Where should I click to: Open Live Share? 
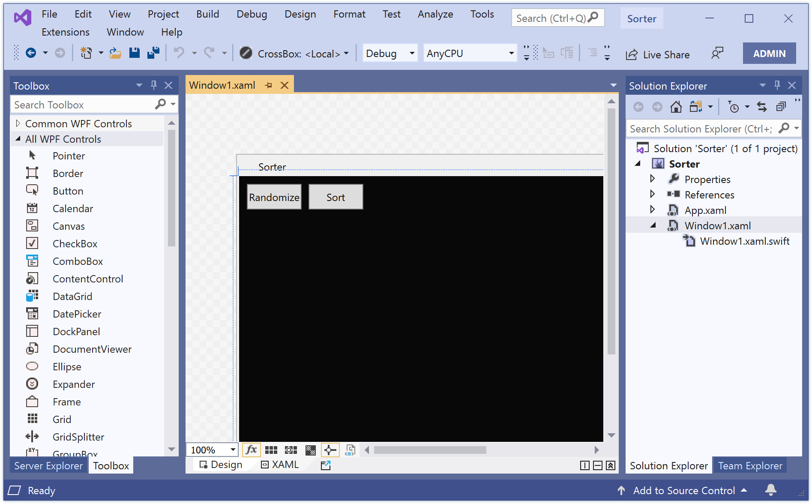pyautogui.click(x=658, y=54)
